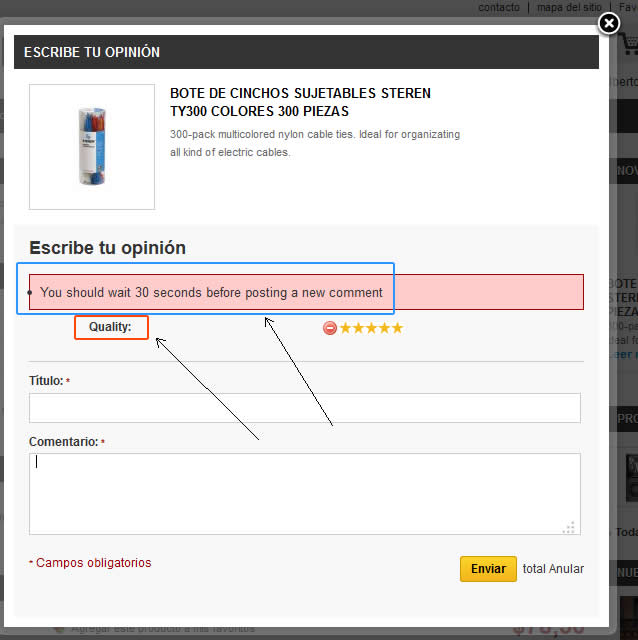Select the first star of the Quality rating
Viewport: 638px width, 640px height.
[x=345, y=328]
